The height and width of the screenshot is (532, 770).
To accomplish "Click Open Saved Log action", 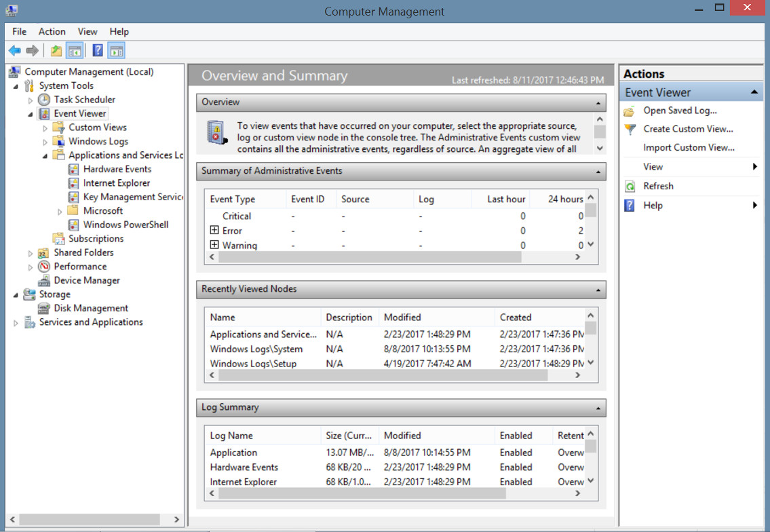I will 680,111.
